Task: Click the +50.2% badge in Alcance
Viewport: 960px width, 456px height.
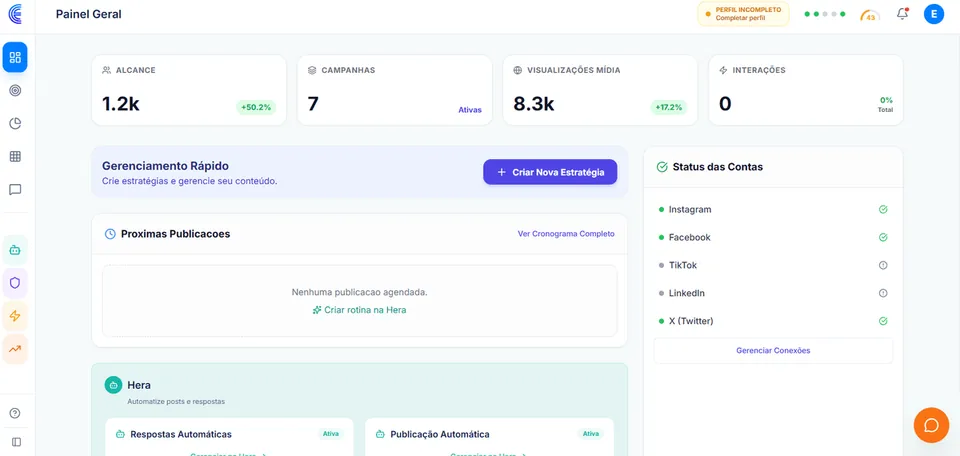Action: 256,108
